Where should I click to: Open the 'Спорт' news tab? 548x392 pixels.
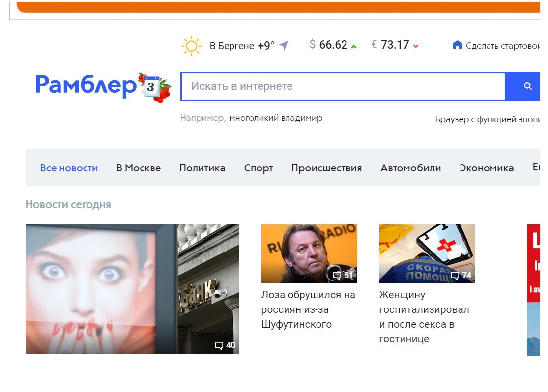[x=259, y=168]
